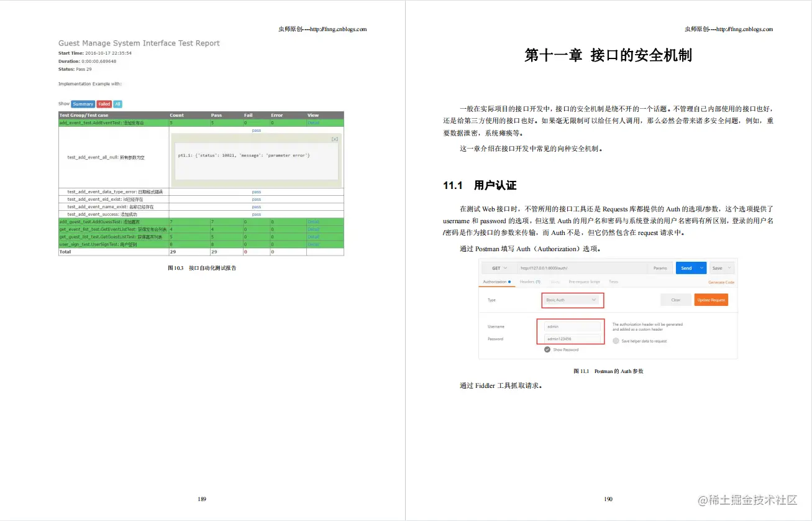Click the Generate Code link
This screenshot has width=812, height=521.
coord(721,282)
